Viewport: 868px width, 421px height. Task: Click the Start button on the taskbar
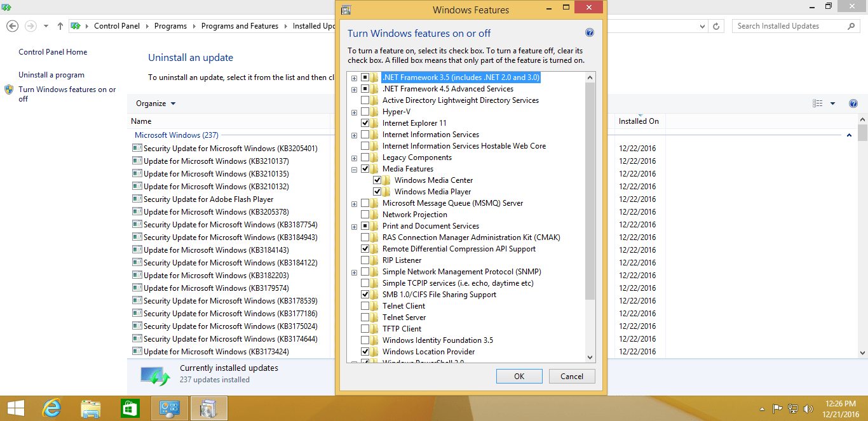[16, 408]
